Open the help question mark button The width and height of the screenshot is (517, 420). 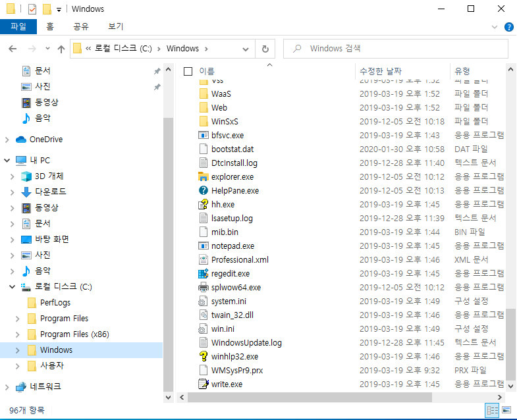(x=508, y=27)
